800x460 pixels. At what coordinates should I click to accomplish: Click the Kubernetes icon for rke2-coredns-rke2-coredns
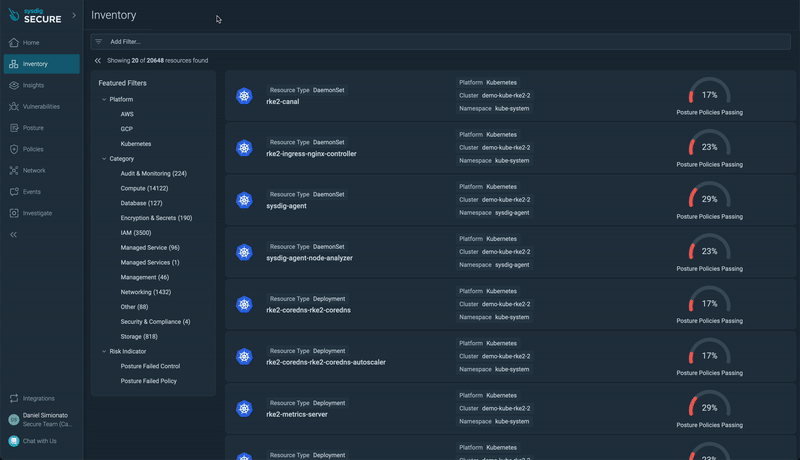tap(244, 304)
